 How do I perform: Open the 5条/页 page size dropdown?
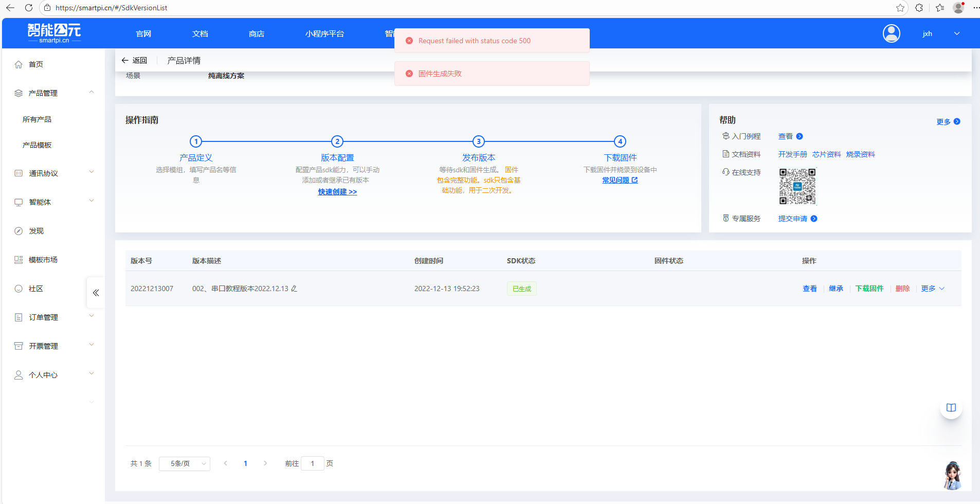coord(184,463)
